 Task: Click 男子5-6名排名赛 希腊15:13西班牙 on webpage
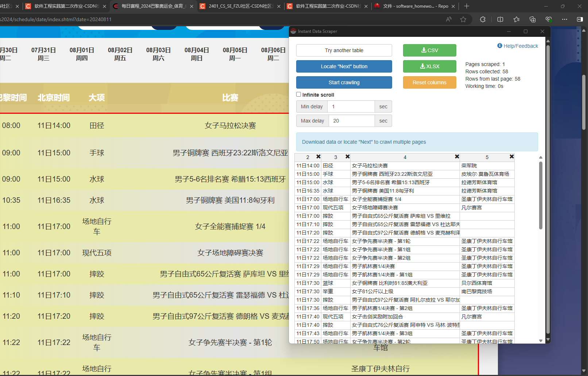pyautogui.click(x=230, y=179)
